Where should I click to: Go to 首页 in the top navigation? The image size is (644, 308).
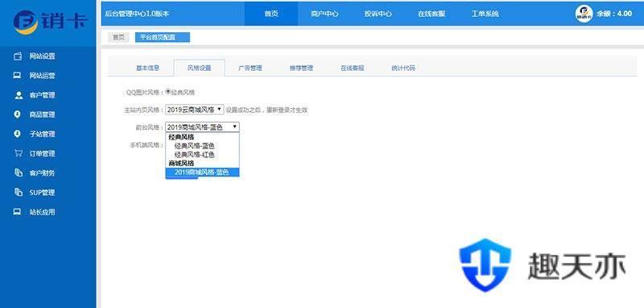(x=271, y=14)
